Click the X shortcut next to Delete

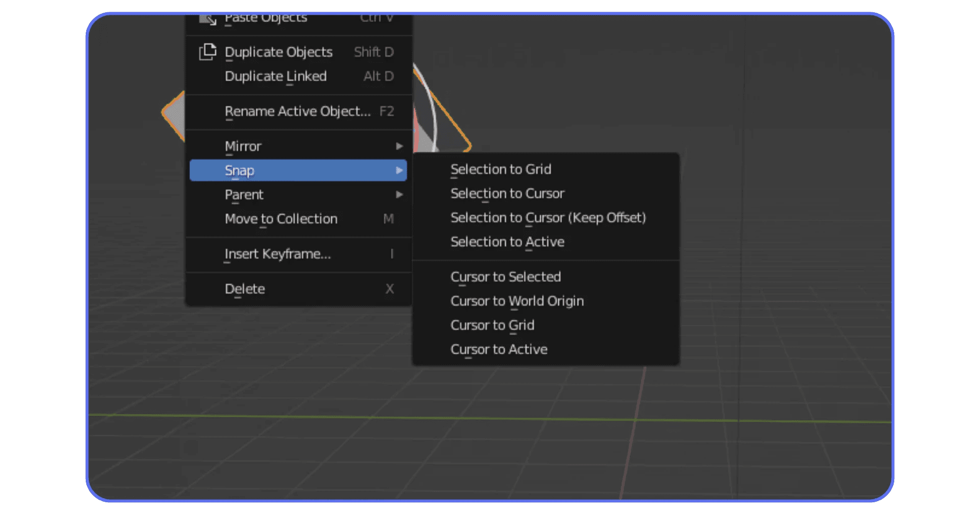click(x=389, y=289)
